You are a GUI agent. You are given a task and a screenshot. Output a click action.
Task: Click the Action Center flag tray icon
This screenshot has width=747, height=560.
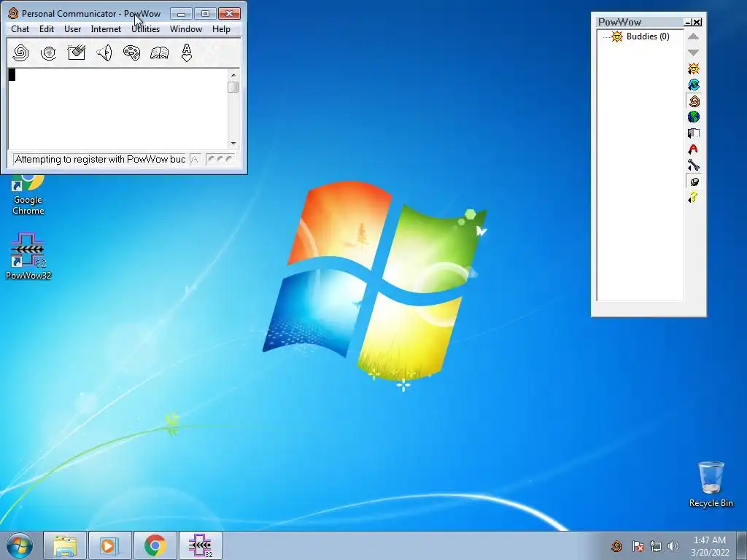tap(638, 546)
